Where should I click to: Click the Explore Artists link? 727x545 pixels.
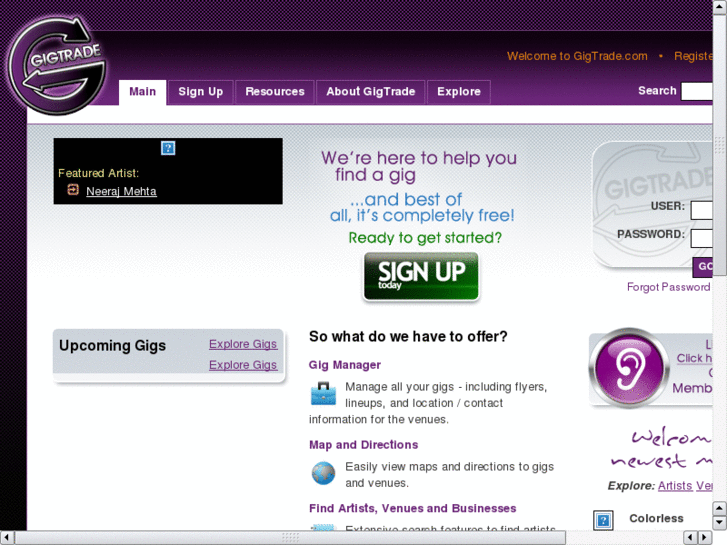coord(675,486)
